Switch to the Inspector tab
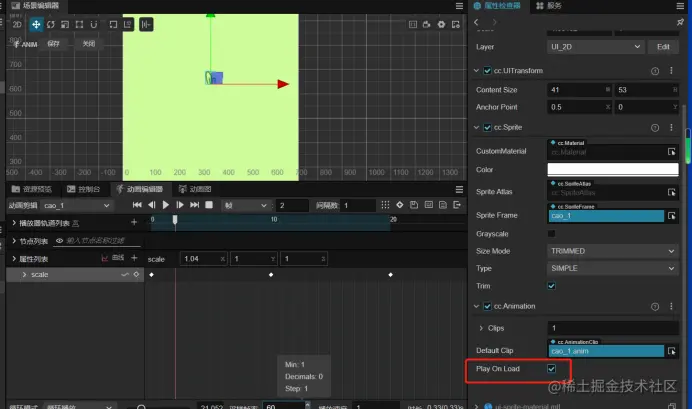The width and height of the screenshot is (692, 409). coord(497,6)
